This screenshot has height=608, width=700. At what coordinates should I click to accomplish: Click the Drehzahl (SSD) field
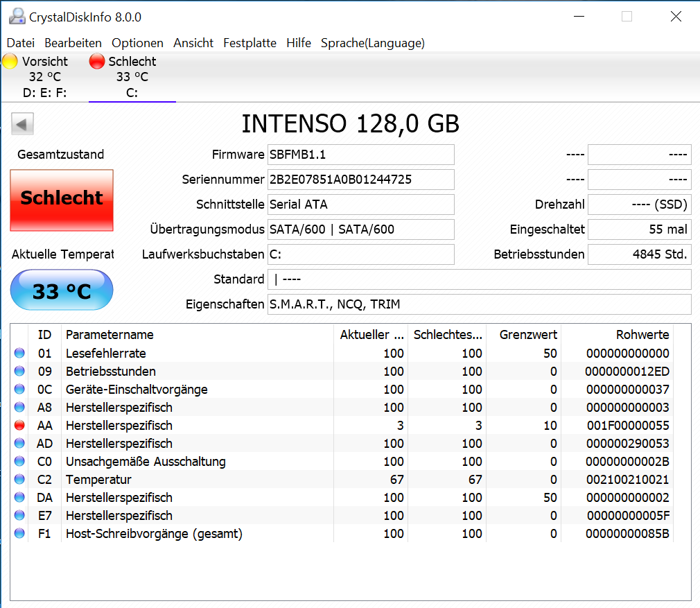coord(639,205)
